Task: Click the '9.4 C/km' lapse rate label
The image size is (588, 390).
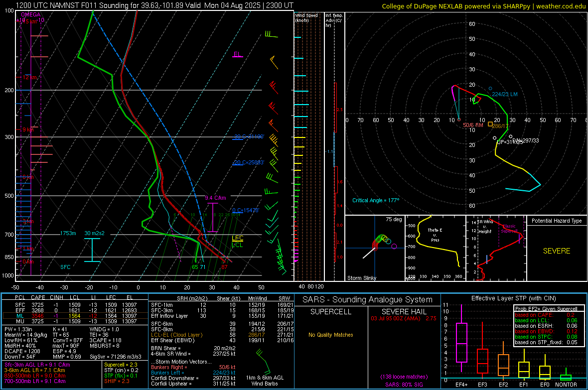Action: pos(215,198)
